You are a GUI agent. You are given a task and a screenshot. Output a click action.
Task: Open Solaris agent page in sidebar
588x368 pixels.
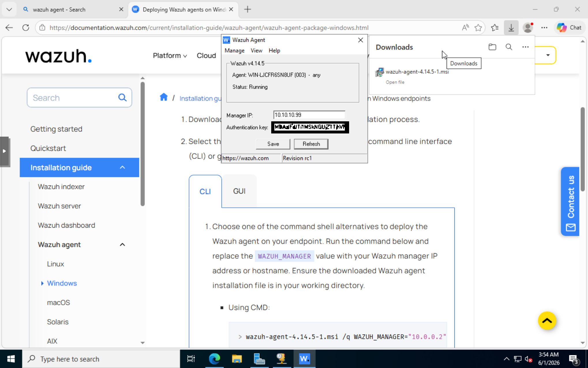(58, 322)
